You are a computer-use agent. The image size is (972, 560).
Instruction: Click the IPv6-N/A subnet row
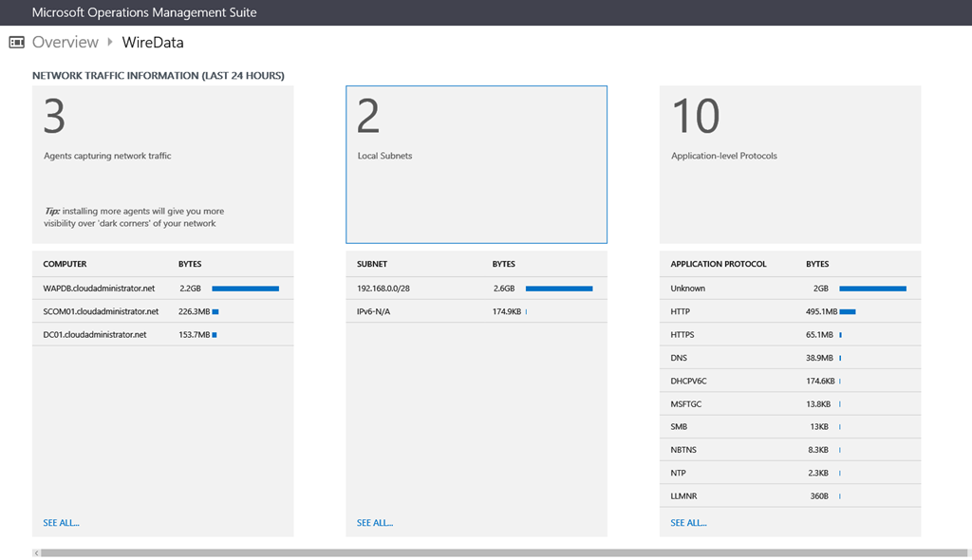coord(377,311)
